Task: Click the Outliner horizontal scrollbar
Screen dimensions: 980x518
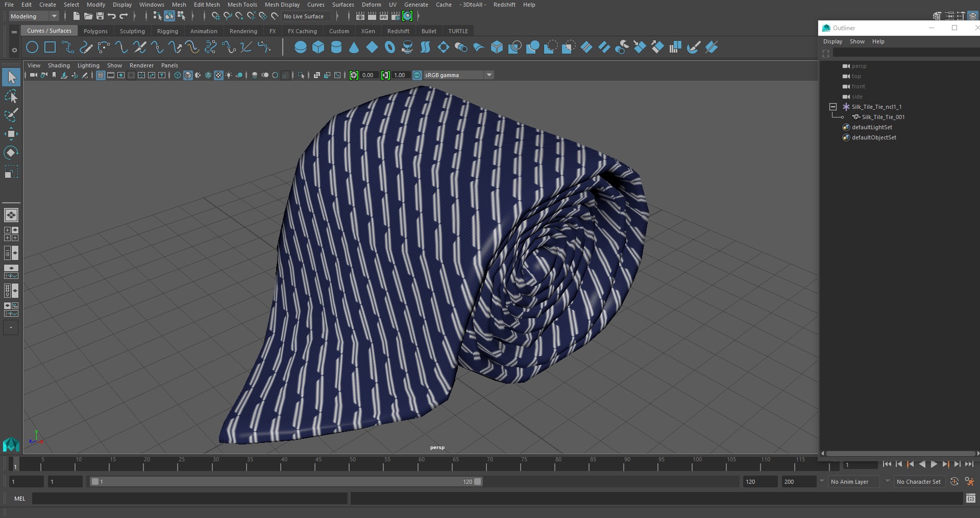Action: (900, 453)
